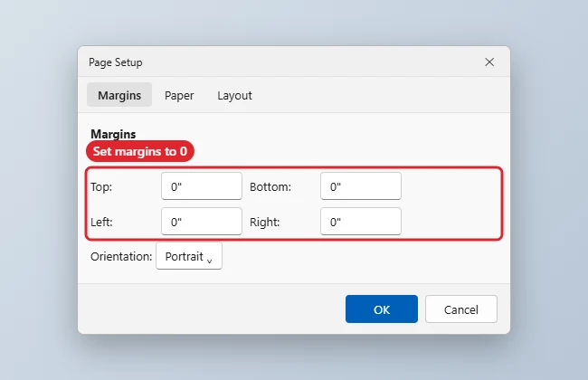The width and height of the screenshot is (588, 380).
Task: Click the Cancel button
Action: pos(461,309)
